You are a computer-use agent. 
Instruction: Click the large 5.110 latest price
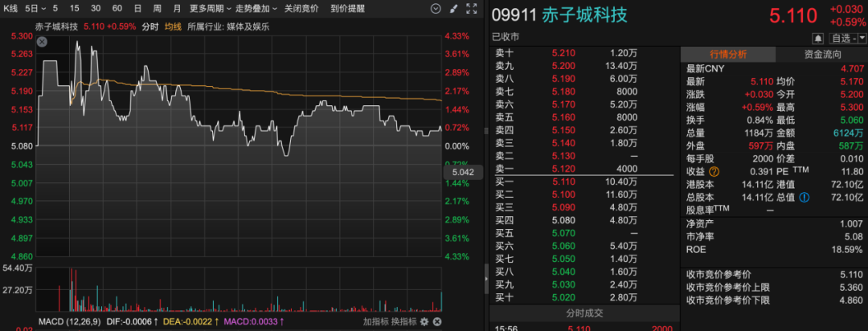coord(793,16)
